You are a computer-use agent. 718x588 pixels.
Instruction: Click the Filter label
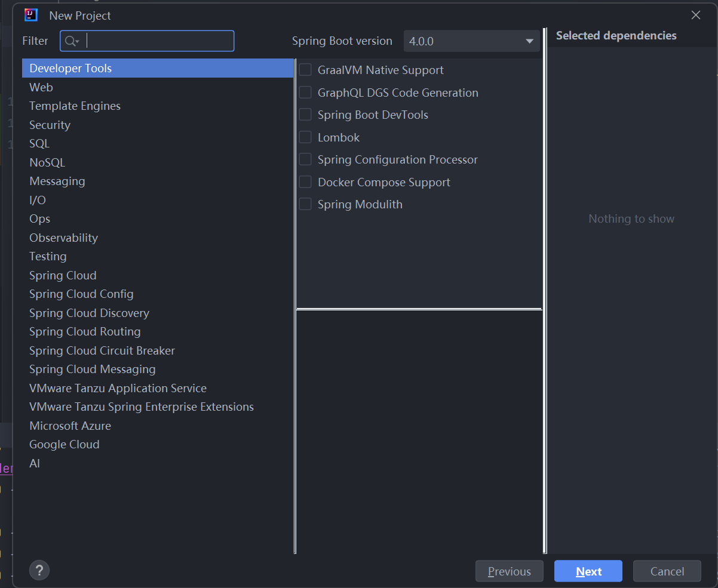[35, 41]
